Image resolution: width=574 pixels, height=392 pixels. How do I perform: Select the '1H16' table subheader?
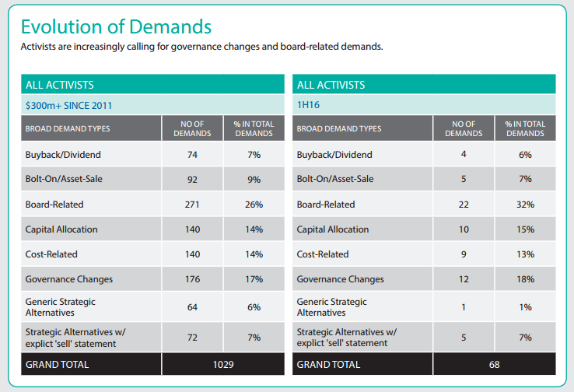pos(308,104)
